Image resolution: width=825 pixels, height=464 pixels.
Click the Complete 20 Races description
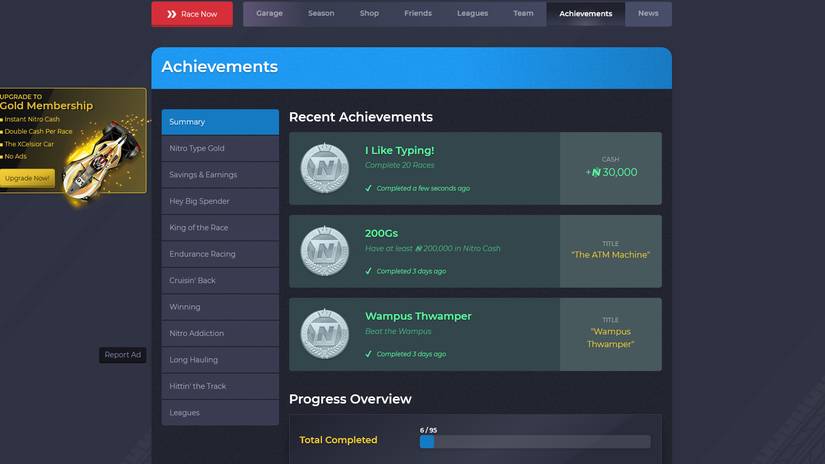coord(399,165)
